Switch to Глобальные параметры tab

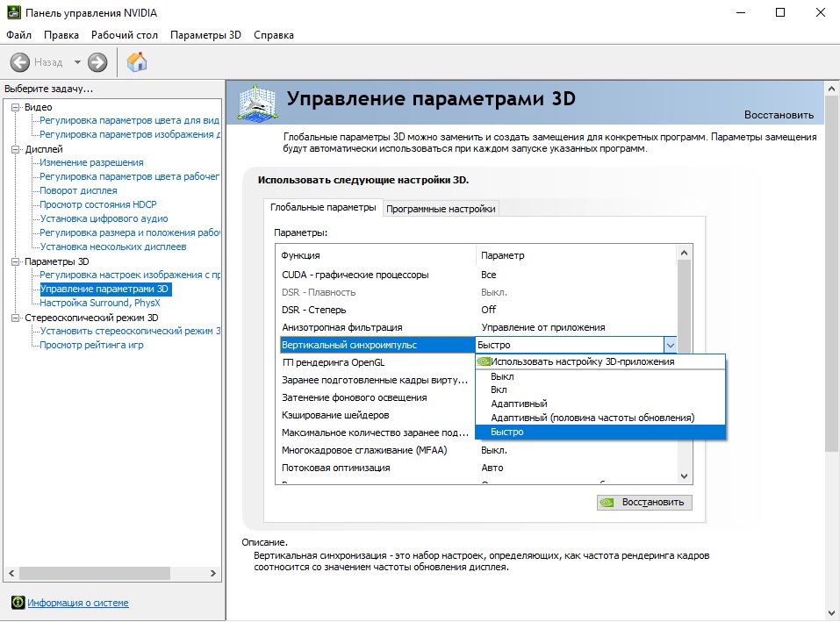(x=323, y=208)
